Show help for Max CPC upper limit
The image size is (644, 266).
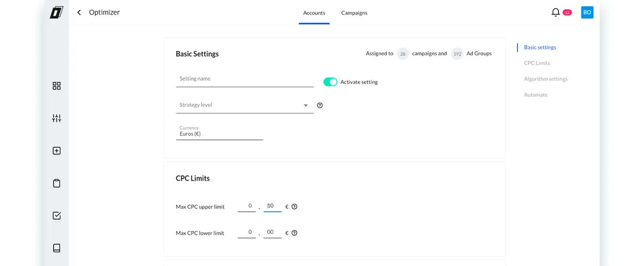(x=294, y=206)
